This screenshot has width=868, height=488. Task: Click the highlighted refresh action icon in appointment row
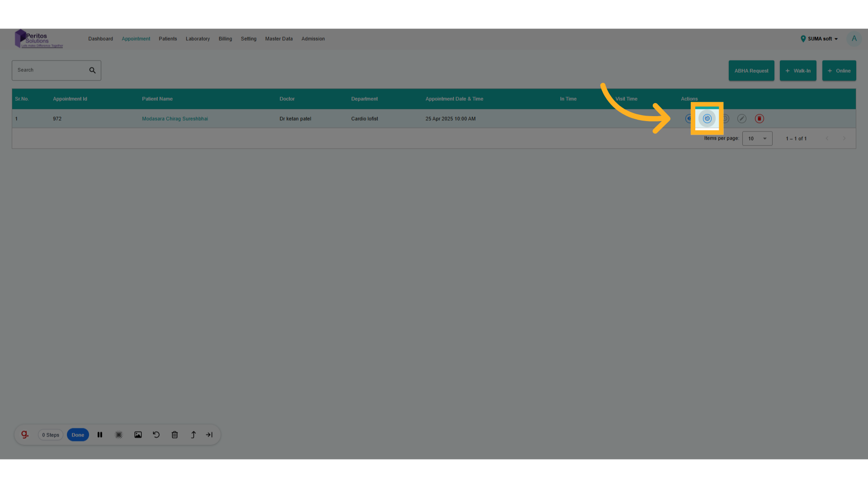coord(707,118)
